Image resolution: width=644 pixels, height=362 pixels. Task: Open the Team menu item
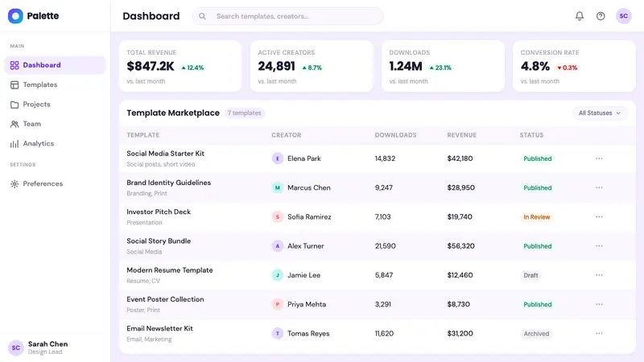[55, 124]
